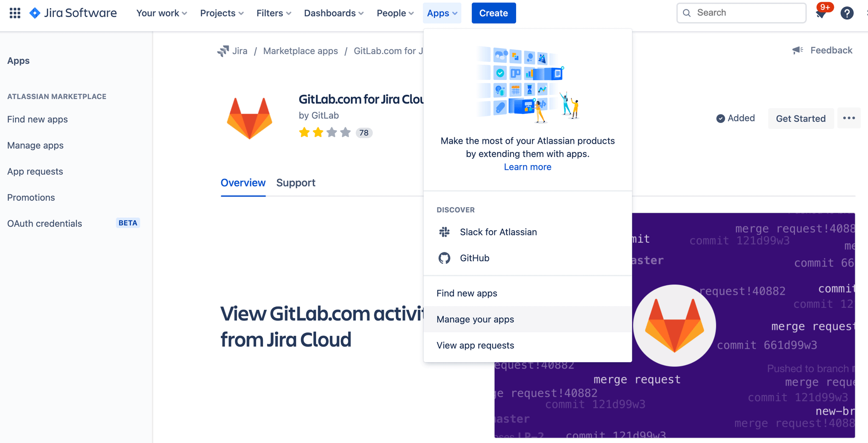Expand the Dashboards dropdown
868x443 pixels.
click(333, 13)
